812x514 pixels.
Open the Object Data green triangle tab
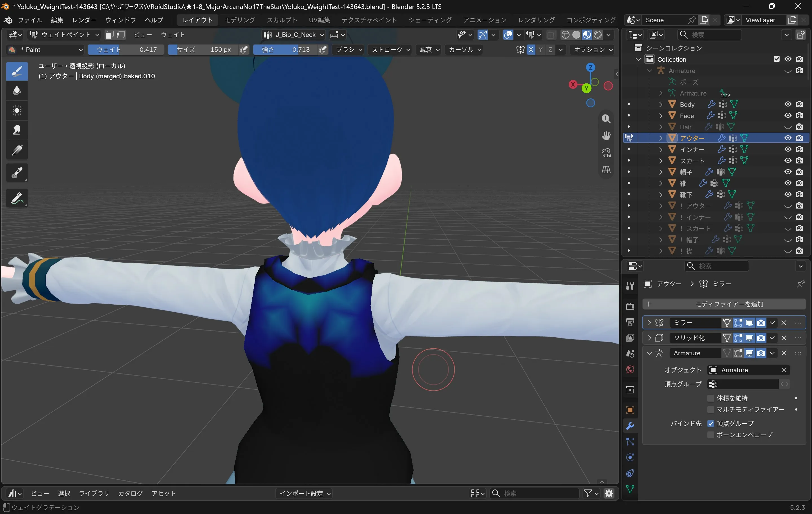click(x=630, y=489)
